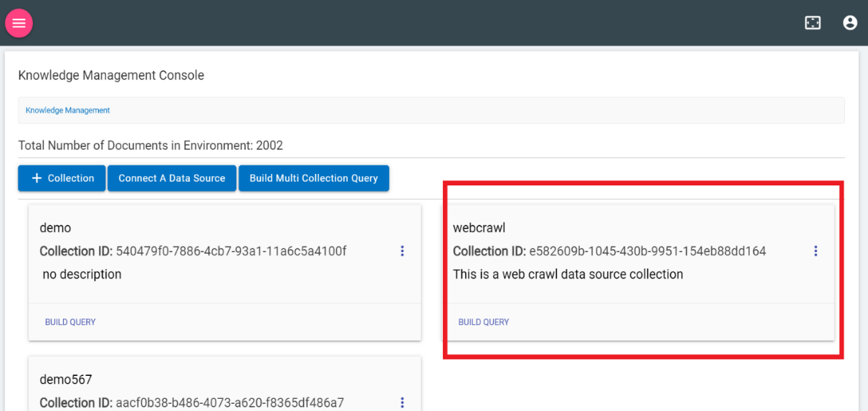Open the demo collection's three-dot menu
Viewport: 868px width, 411px height.
click(402, 251)
